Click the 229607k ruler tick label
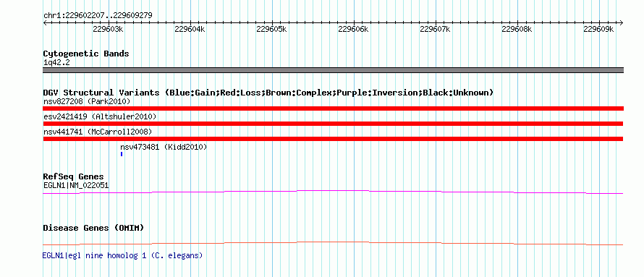This screenshot has height=277, width=644. (x=436, y=29)
